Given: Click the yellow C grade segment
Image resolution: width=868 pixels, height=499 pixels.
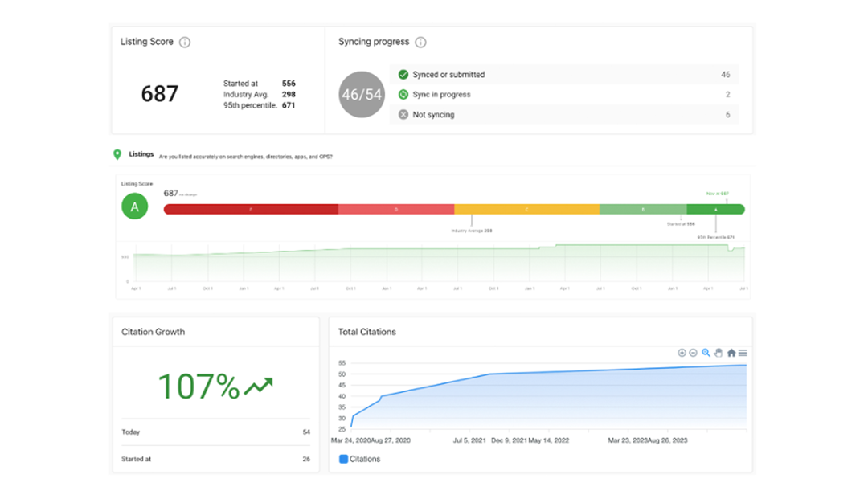Looking at the screenshot, I should point(526,209).
